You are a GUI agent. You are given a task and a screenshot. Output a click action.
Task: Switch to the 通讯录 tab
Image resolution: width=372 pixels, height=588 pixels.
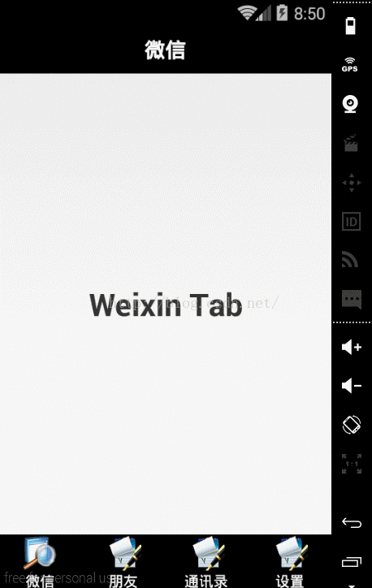tap(206, 561)
